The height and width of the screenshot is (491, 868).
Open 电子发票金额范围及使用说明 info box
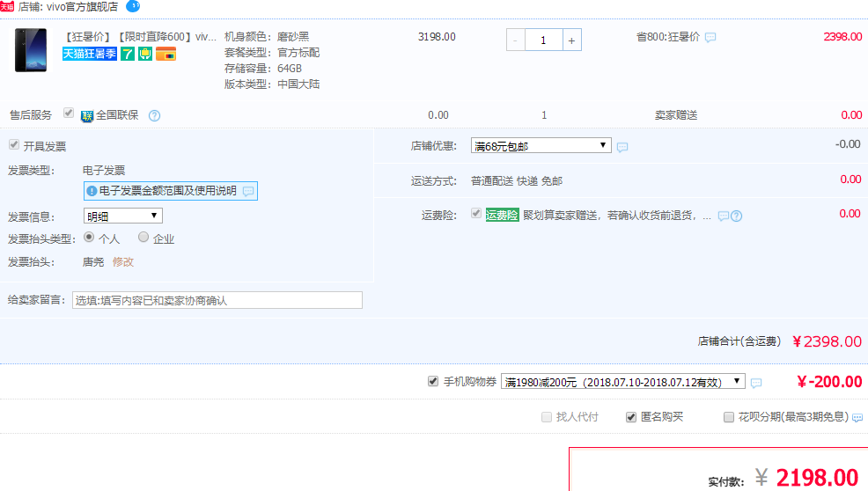click(171, 191)
